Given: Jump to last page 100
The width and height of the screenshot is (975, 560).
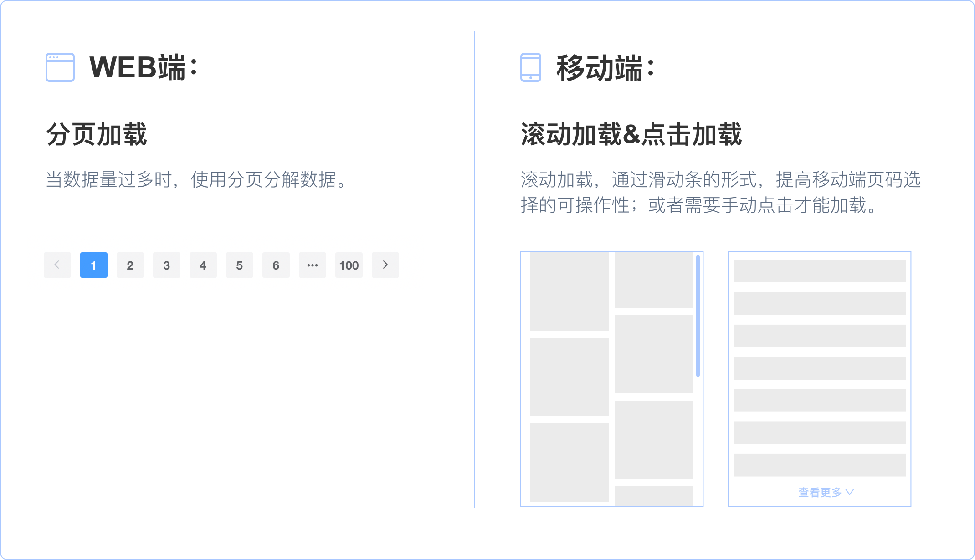Looking at the screenshot, I should pyautogui.click(x=349, y=265).
